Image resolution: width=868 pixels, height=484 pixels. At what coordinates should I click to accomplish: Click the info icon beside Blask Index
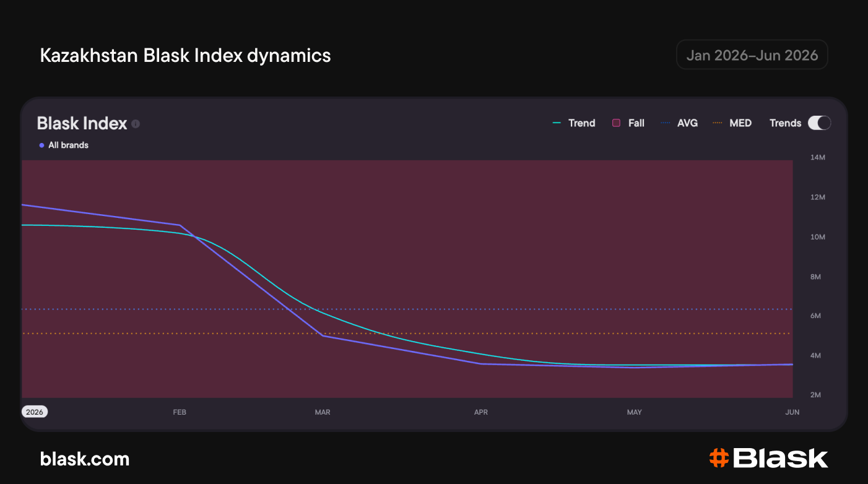tap(136, 124)
